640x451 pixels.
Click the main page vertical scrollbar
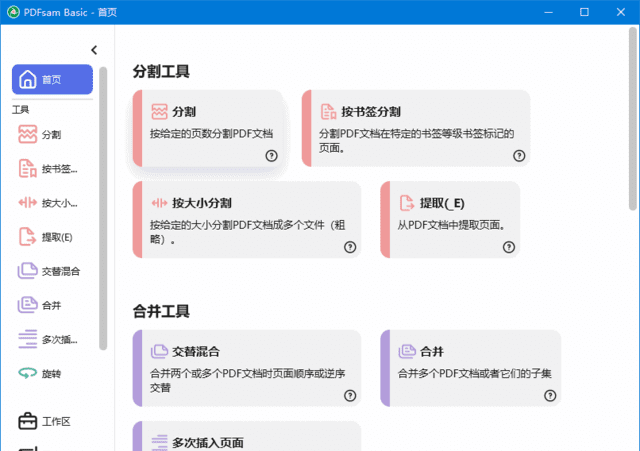pyautogui.click(x=633, y=118)
